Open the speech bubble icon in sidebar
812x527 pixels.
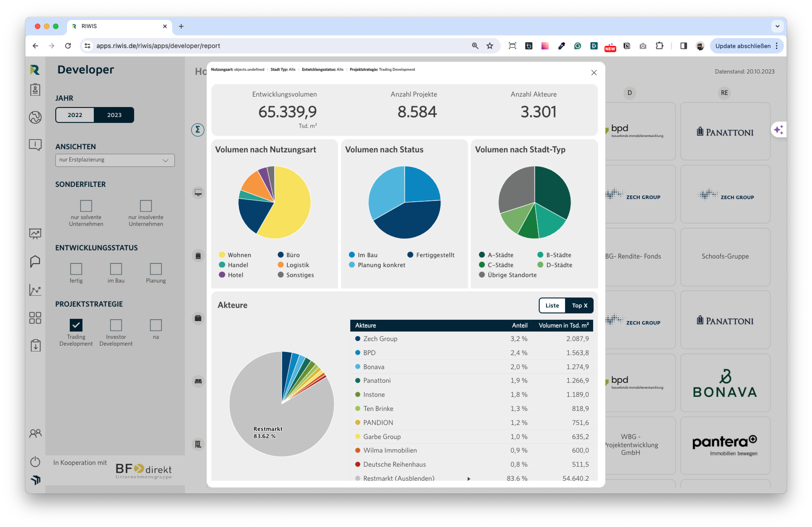pos(35,262)
